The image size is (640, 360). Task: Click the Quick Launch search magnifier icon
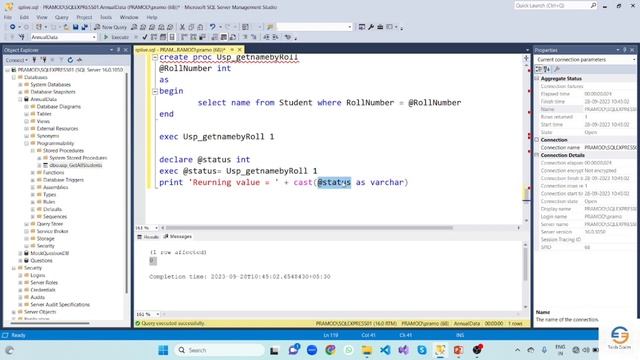[593, 5]
